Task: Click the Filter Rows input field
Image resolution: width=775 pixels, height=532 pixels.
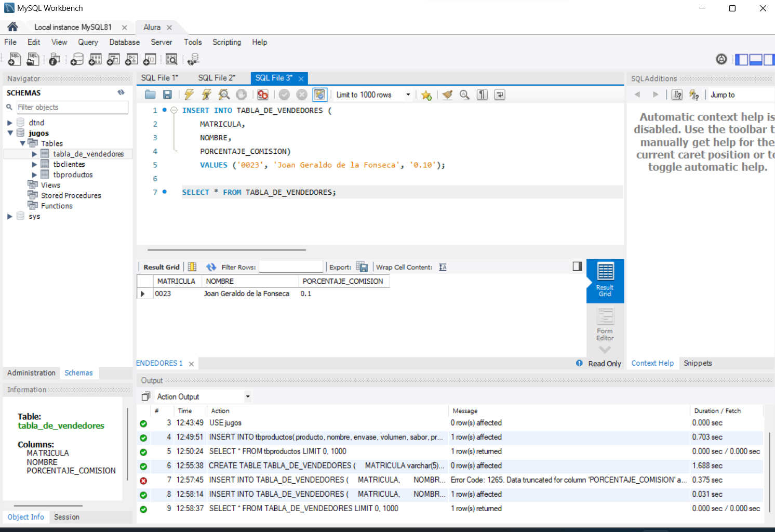Action: point(291,267)
